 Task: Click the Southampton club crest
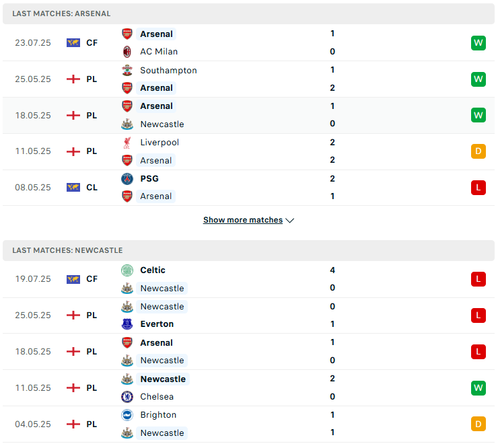tap(127, 70)
